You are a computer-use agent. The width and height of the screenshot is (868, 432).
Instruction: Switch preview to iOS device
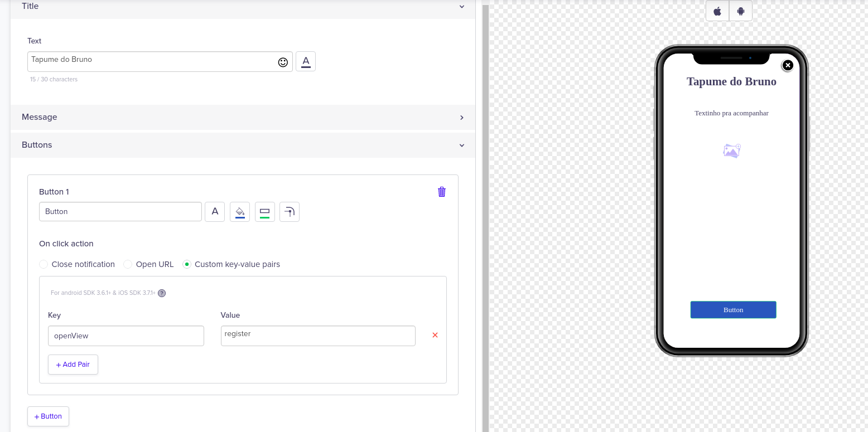click(717, 11)
